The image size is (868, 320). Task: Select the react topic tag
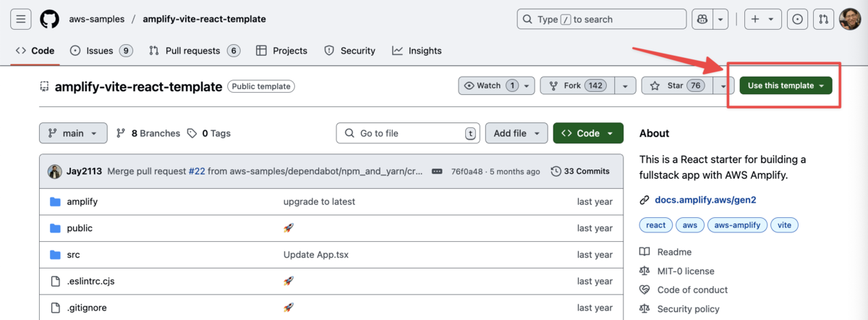656,225
